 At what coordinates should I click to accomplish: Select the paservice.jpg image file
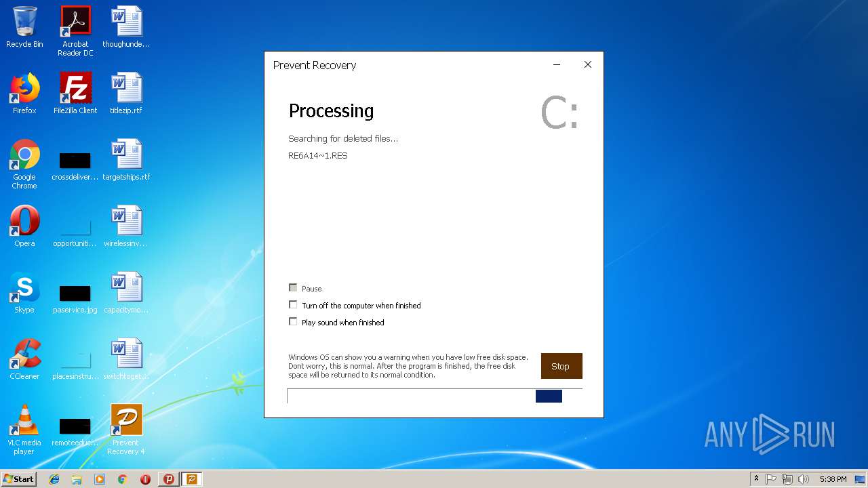coord(75,297)
